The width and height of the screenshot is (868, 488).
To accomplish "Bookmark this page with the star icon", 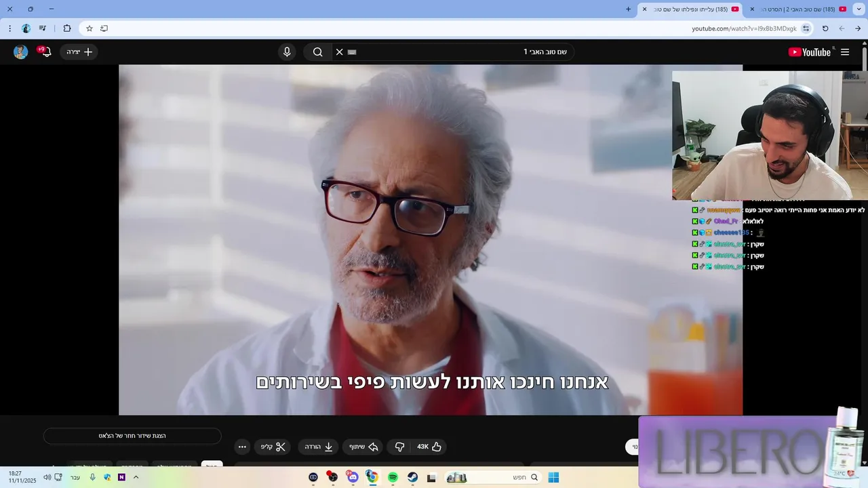I will click(89, 28).
